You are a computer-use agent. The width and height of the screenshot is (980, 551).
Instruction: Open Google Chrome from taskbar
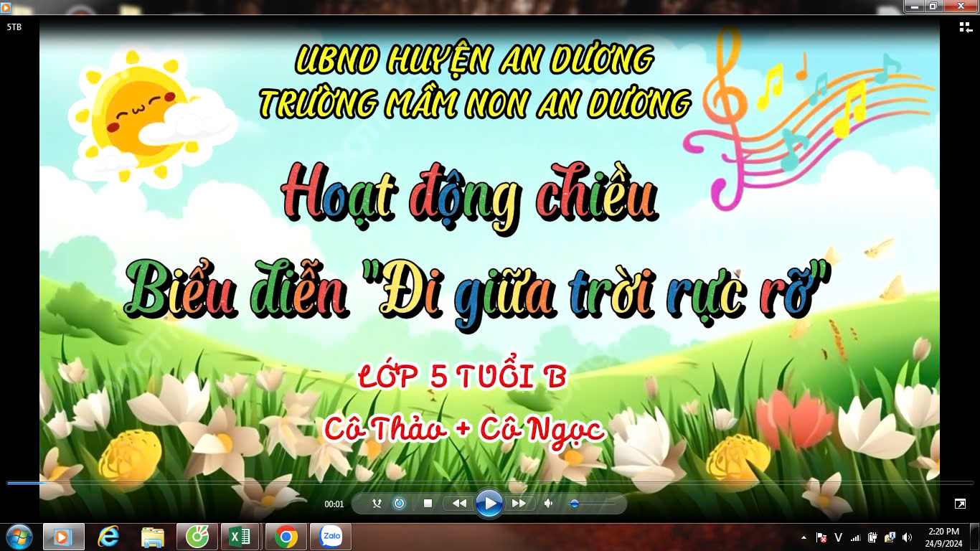tap(286, 537)
